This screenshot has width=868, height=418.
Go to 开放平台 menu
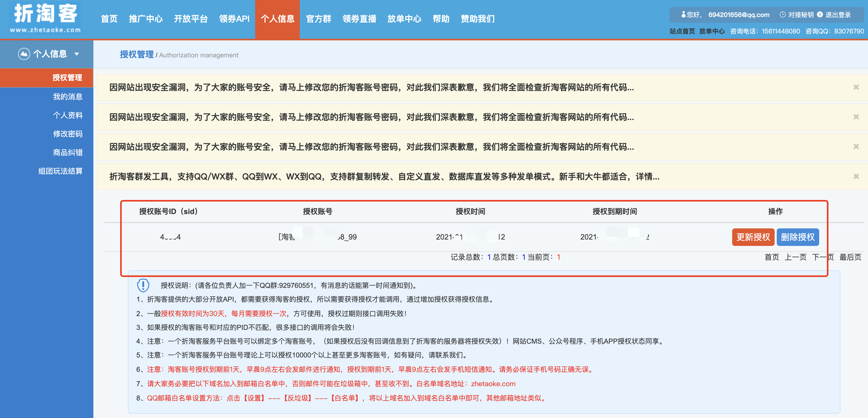pos(191,19)
